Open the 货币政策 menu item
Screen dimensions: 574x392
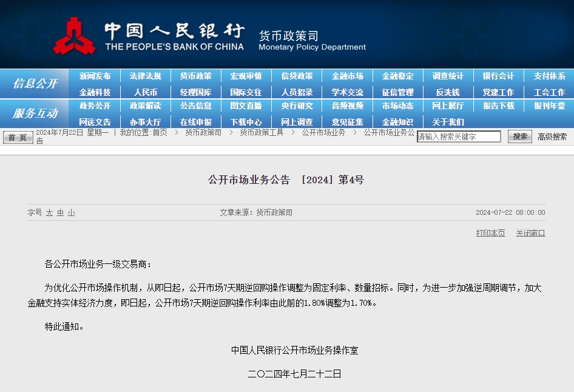(196, 76)
